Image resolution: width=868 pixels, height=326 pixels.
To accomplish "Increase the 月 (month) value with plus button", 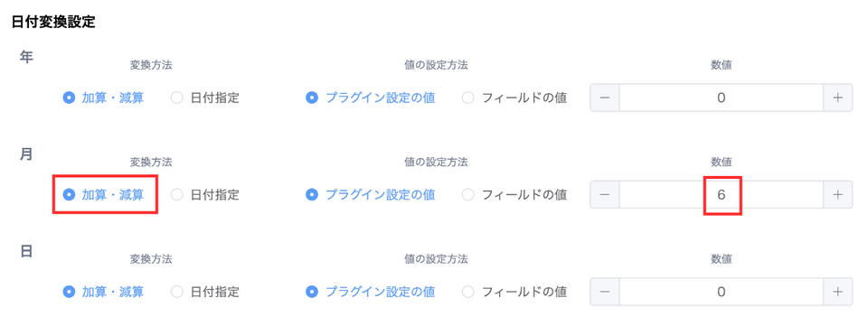I will [837, 194].
